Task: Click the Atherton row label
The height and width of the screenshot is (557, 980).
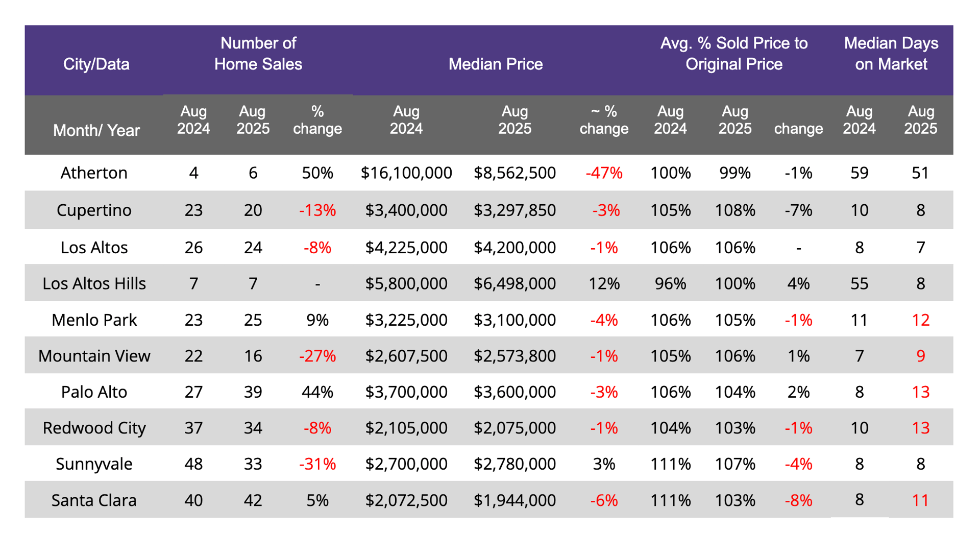Action: point(94,173)
